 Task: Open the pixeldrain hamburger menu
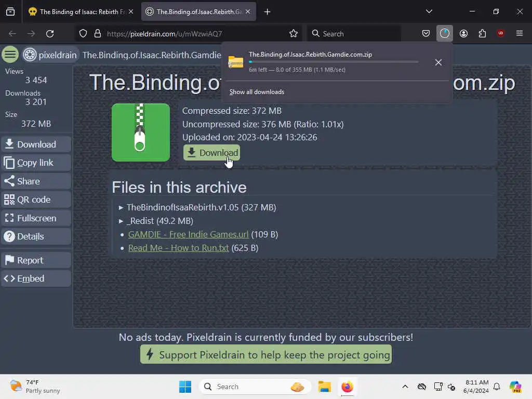[x=10, y=54]
